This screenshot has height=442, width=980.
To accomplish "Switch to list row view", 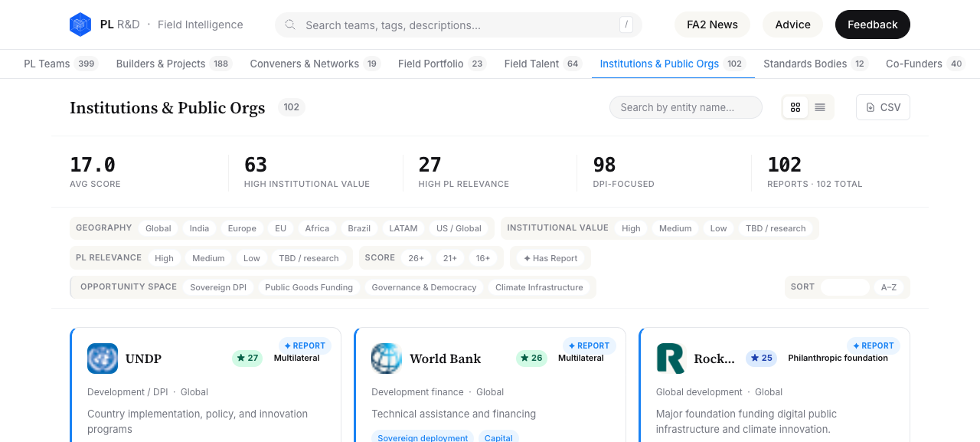I will (820, 107).
